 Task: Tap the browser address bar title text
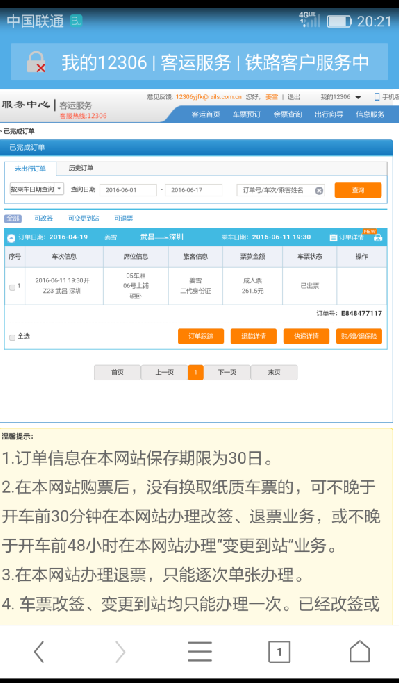coord(215,63)
